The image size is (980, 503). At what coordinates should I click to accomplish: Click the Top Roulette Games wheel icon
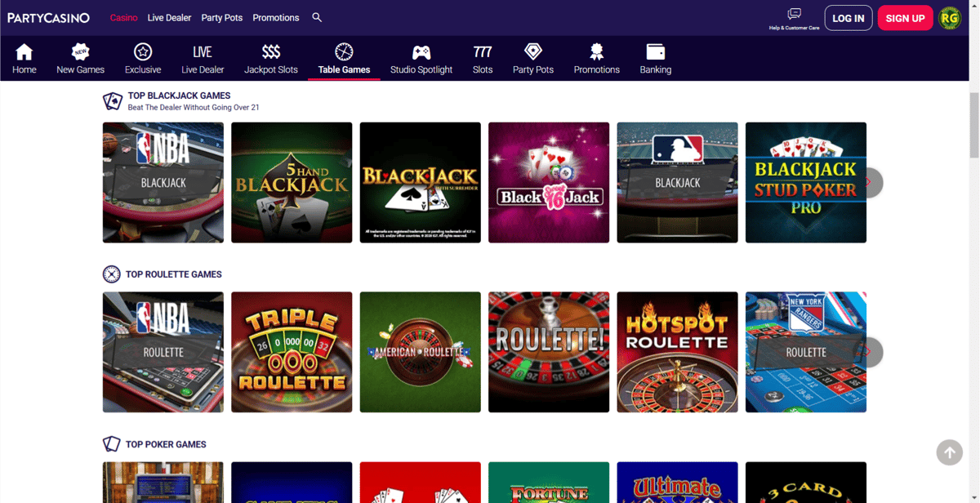(112, 274)
